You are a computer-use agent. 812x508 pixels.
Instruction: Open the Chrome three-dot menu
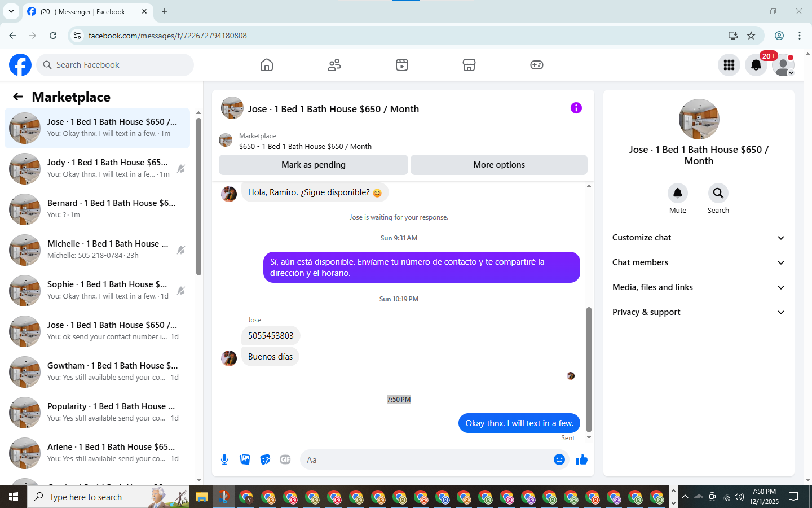[x=800, y=36]
